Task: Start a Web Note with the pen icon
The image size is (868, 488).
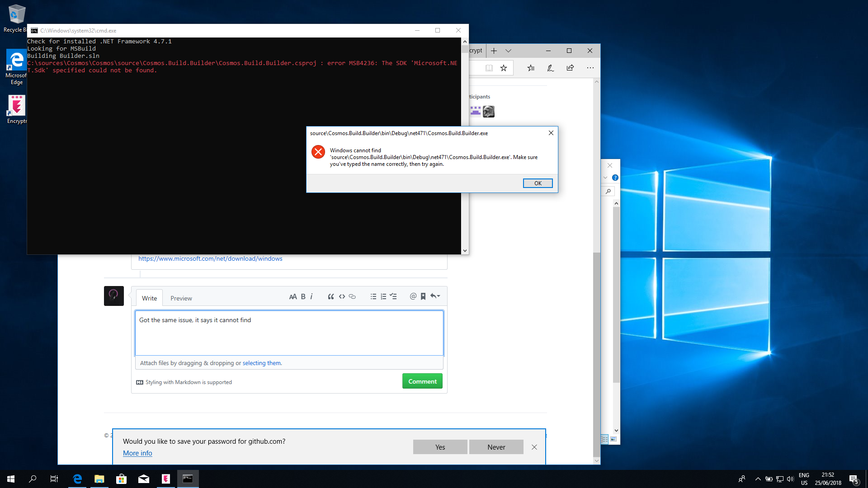Action: pos(551,68)
